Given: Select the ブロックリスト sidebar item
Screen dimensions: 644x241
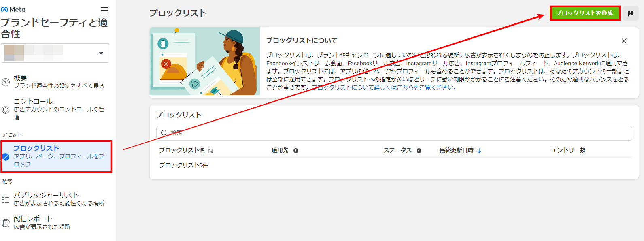Looking at the screenshot, I should click(56, 156).
